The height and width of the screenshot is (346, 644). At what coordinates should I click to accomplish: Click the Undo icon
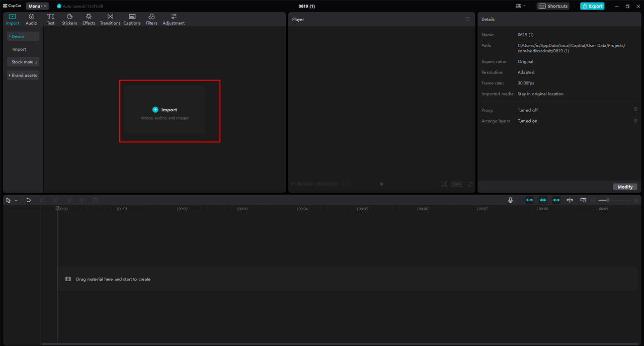click(x=29, y=200)
